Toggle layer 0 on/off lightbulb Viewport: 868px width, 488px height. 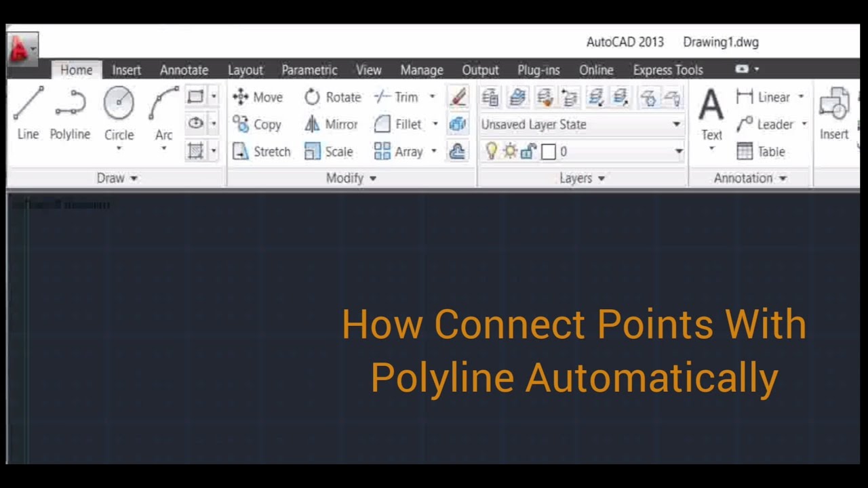click(x=492, y=152)
